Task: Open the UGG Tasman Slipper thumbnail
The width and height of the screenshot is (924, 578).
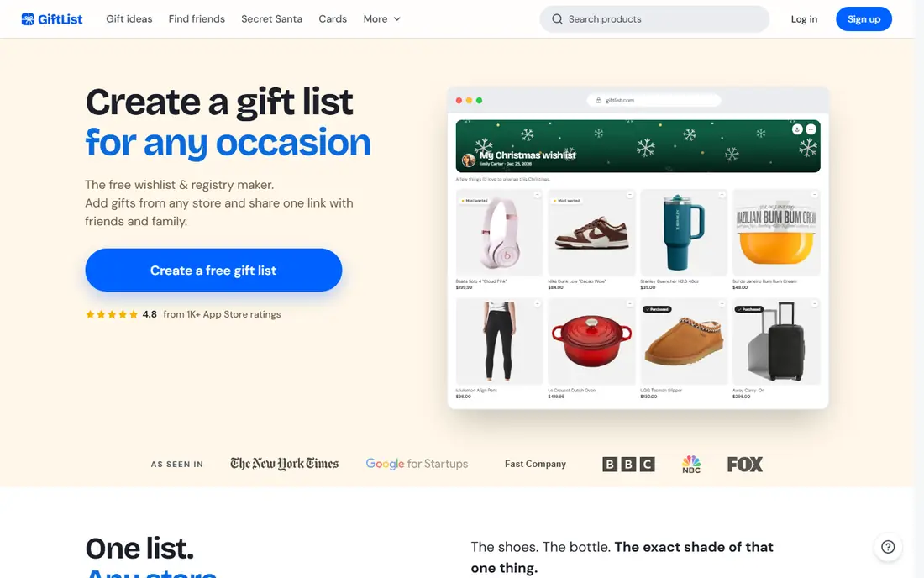Action: click(684, 341)
